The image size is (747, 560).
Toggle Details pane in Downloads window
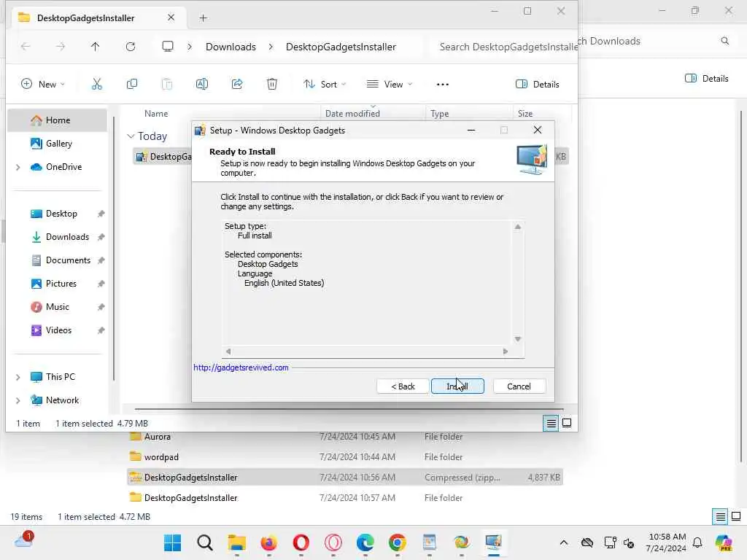[x=706, y=79]
